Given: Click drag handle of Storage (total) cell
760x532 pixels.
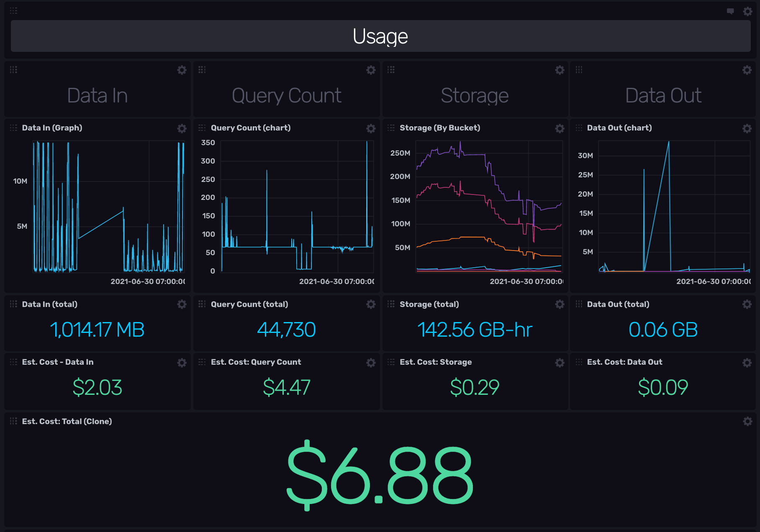Looking at the screenshot, I should point(391,304).
